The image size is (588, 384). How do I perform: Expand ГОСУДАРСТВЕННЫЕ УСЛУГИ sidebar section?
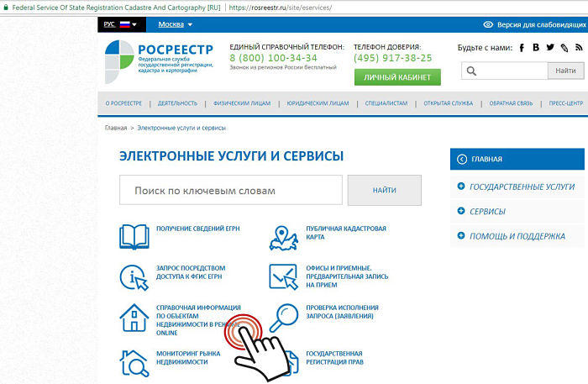click(517, 187)
